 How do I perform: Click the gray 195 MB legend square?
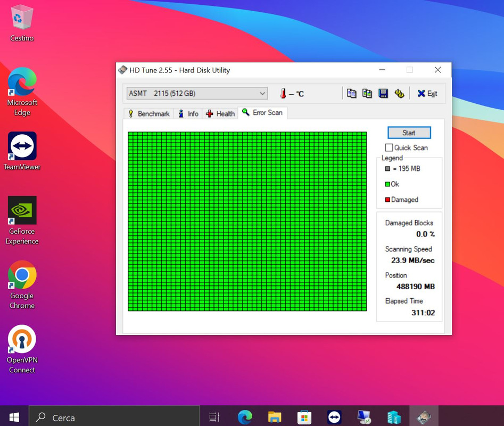point(387,169)
